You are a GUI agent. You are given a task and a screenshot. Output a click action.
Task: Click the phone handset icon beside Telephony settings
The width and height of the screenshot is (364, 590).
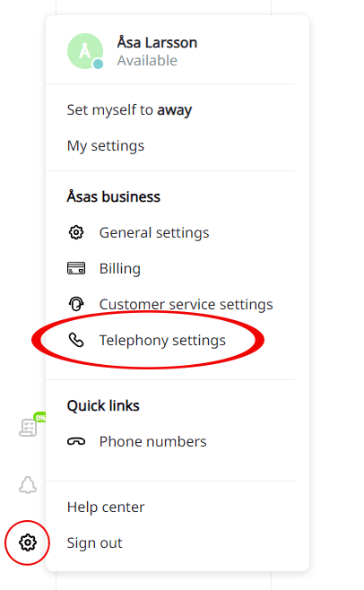[76, 340]
